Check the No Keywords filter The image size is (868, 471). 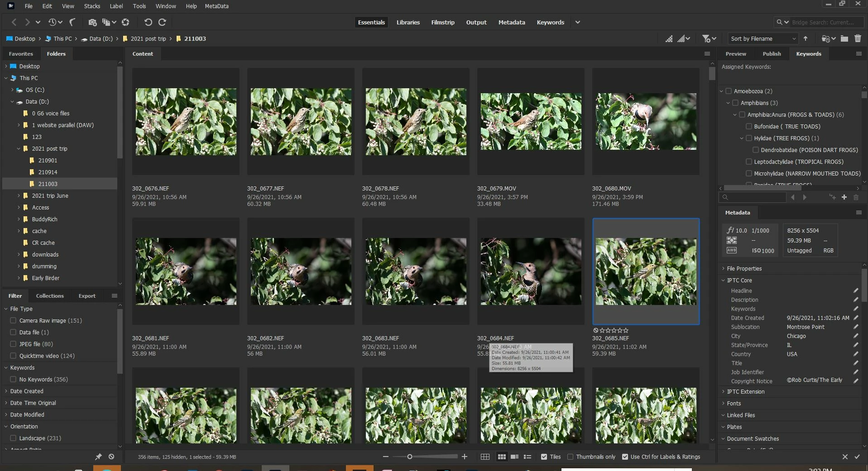(x=13, y=380)
